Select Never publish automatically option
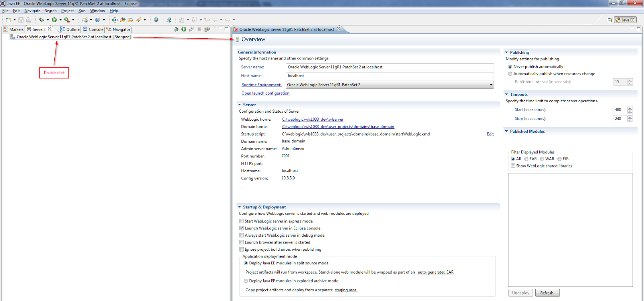This screenshot has width=644, height=301. [x=510, y=67]
